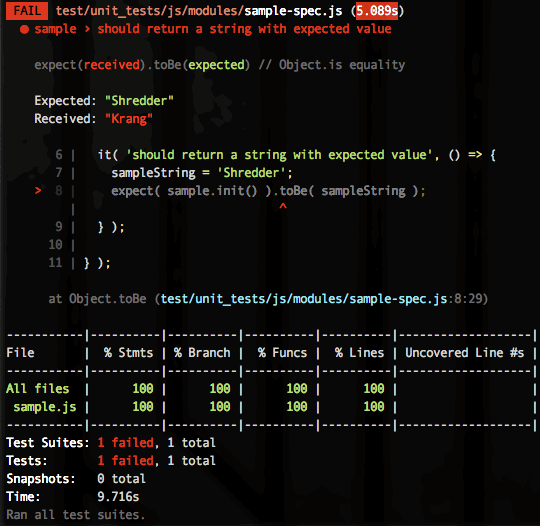Open the stack trace file link sample-spec.js:8:29
The height and width of the screenshot is (526, 540).
[x=323, y=299]
